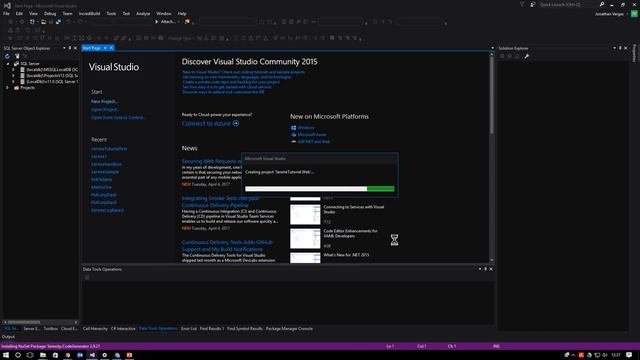Expand the (LocalDb)\v11.0 server node
This screenshot has width=640, height=360.
coord(13,82)
